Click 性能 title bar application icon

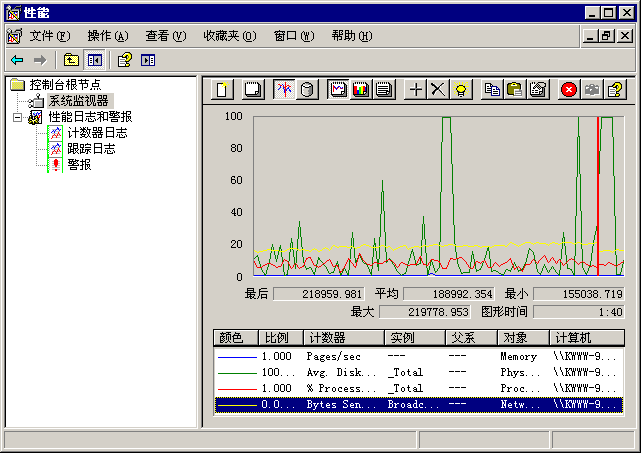(x=13, y=13)
